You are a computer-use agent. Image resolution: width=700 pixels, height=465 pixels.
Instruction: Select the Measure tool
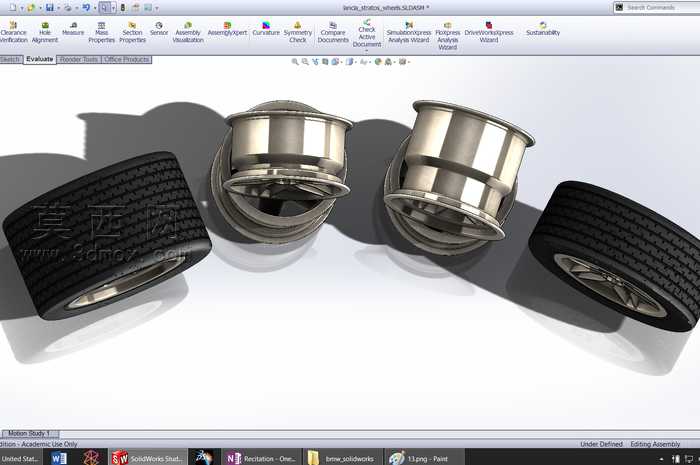73,29
